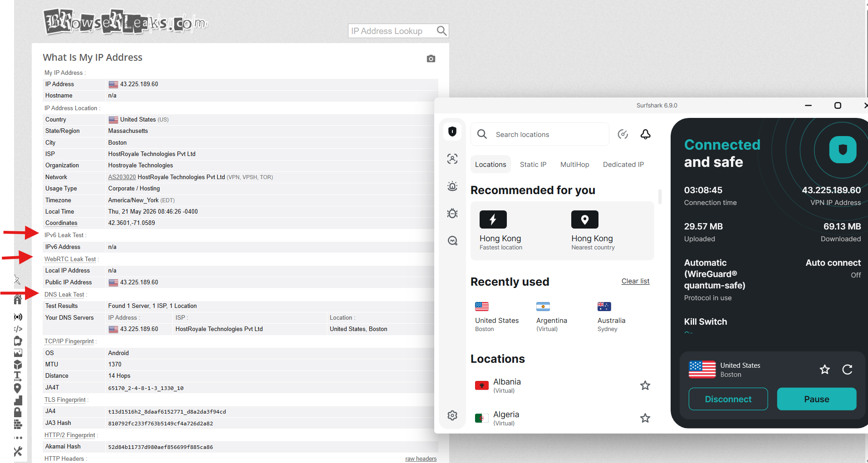Open the AS203020 network link
This screenshot has width=868, height=463.
pos(122,177)
